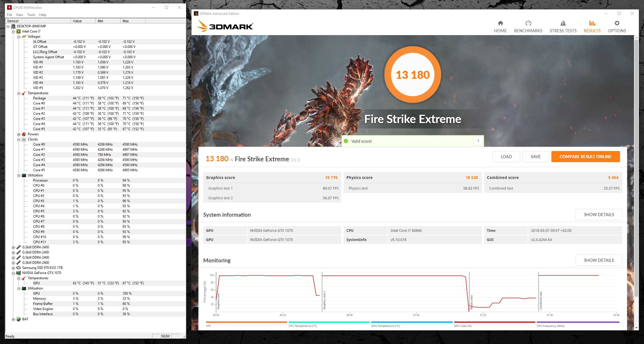Expand the last G.Skill DDR4-2400 node
This screenshot has height=344, width=644.
(x=13, y=263)
